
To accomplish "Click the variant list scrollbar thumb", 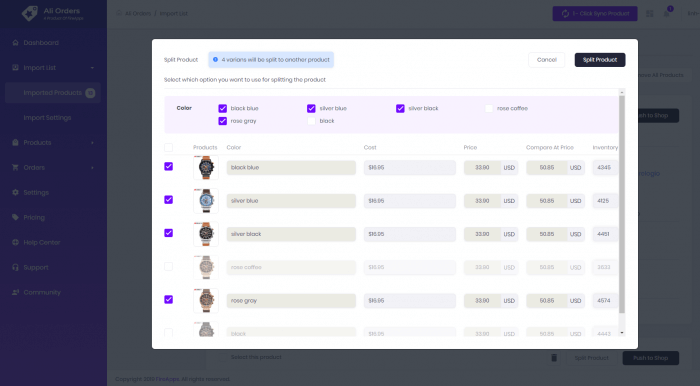I will pyautogui.click(x=622, y=204).
